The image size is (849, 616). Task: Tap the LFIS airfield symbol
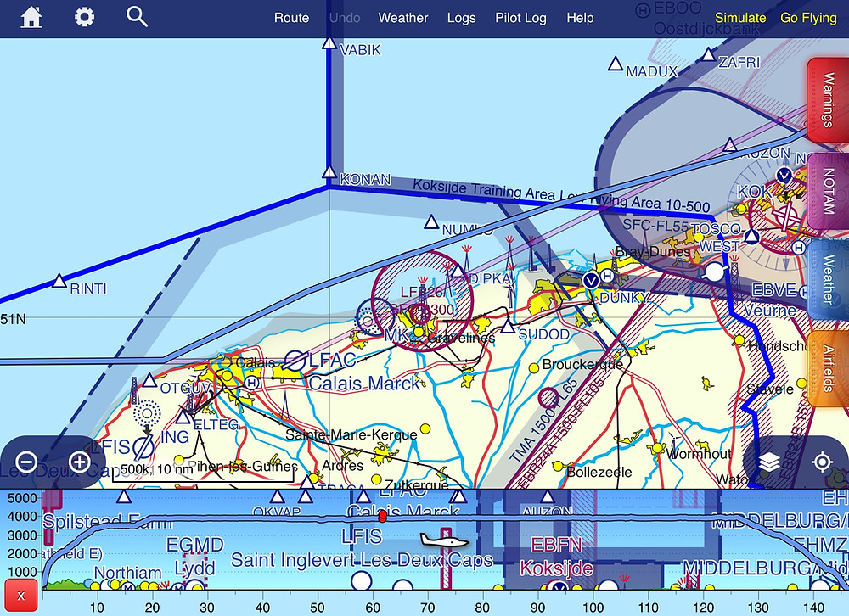144,448
